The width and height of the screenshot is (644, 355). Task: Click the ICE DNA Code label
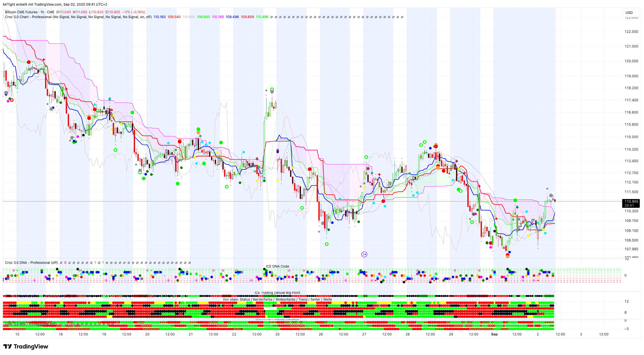(277, 266)
